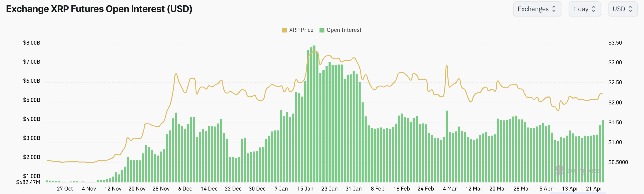Click the chevron icon beside USD
Viewport: 644px width, 194px height.
click(630, 9)
